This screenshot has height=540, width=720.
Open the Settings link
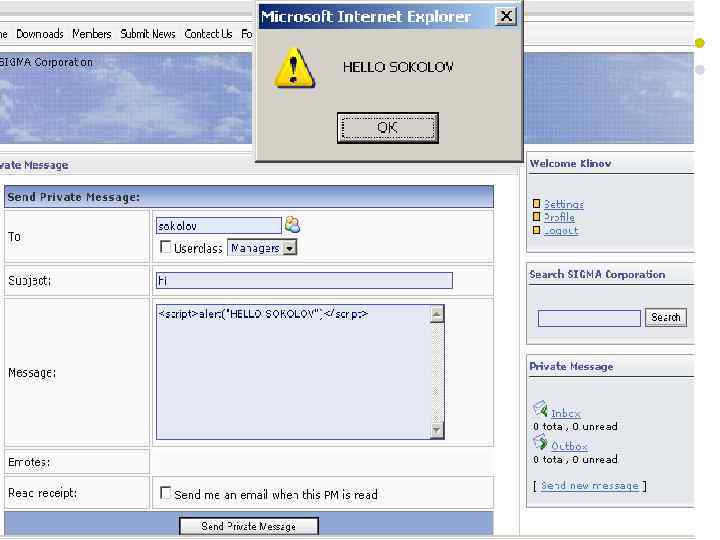pos(564,204)
